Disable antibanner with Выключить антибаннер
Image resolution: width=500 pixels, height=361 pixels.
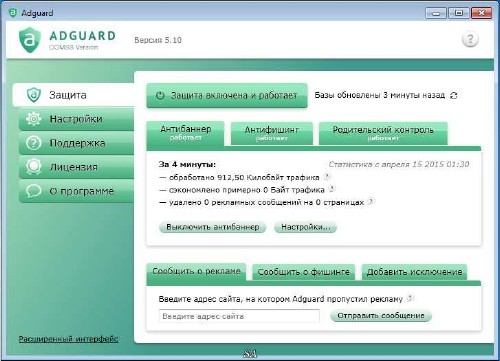(212, 227)
